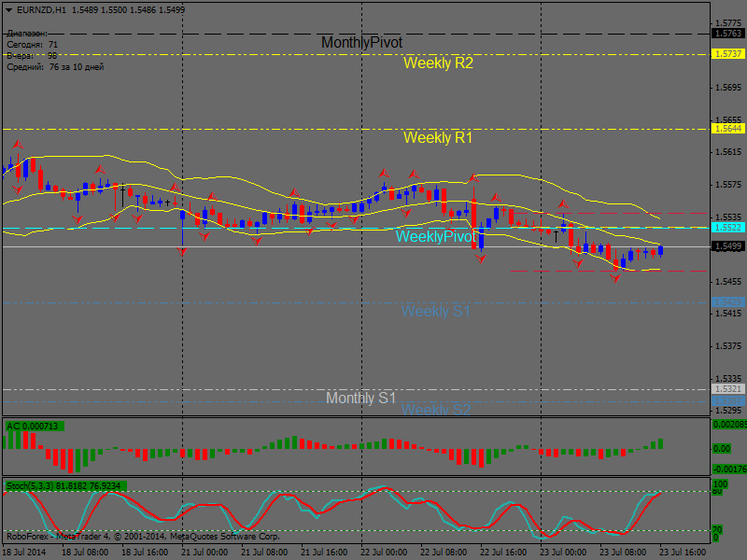Image resolution: width=747 pixels, height=560 pixels.
Task: Click the AC indicator label
Action: click(x=33, y=426)
